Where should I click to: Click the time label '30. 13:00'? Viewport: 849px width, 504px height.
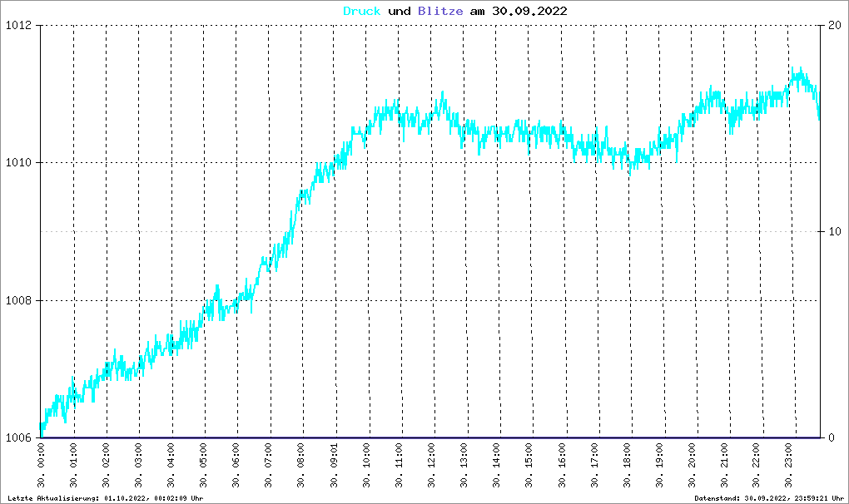click(464, 466)
